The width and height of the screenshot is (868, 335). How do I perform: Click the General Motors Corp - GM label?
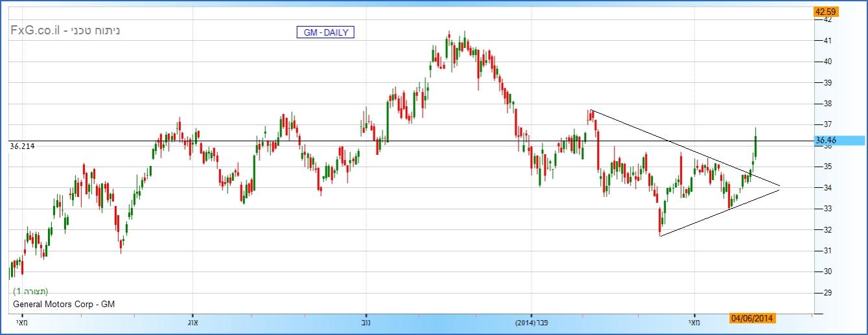click(64, 304)
